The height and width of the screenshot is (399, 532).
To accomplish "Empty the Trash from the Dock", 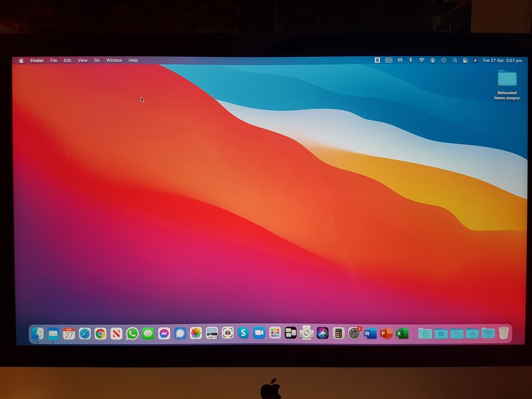I will click(503, 334).
